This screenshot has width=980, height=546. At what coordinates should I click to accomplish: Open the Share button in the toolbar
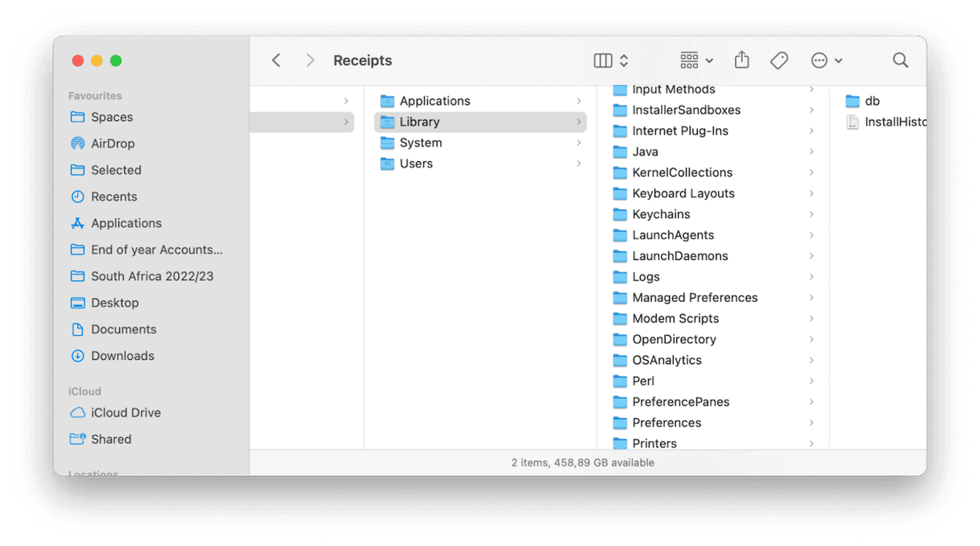pos(741,60)
